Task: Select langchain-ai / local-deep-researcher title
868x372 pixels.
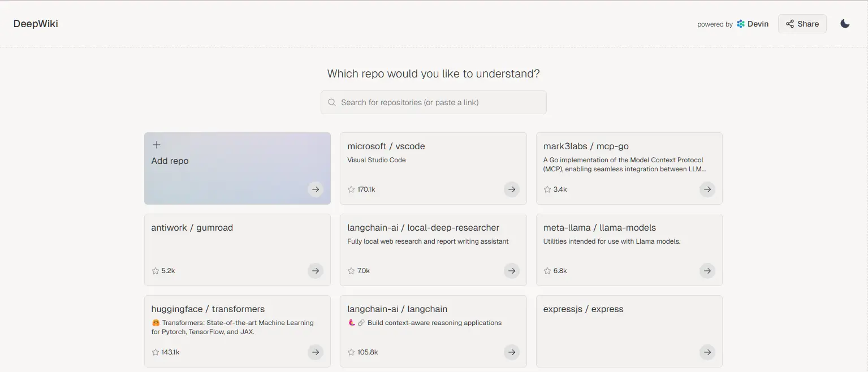Action: pos(424,228)
